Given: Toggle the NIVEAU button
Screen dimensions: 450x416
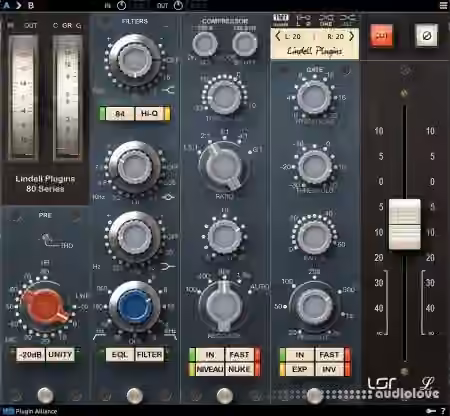Looking at the screenshot, I should pyautogui.click(x=210, y=369).
